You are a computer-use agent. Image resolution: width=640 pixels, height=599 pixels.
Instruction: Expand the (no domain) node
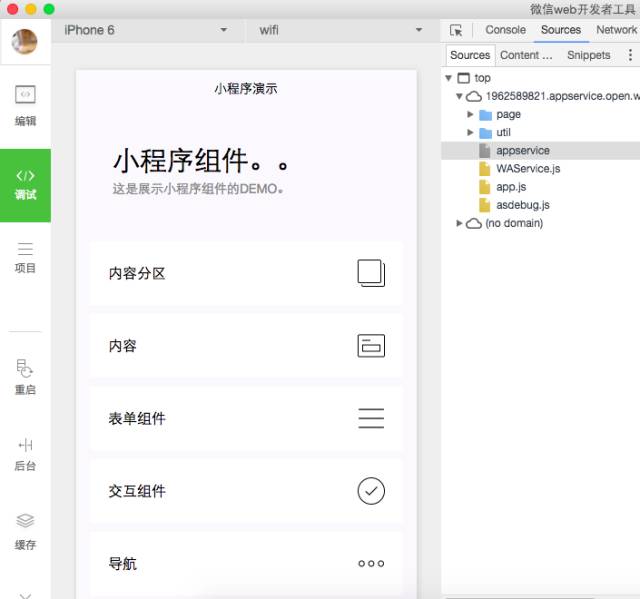459,223
